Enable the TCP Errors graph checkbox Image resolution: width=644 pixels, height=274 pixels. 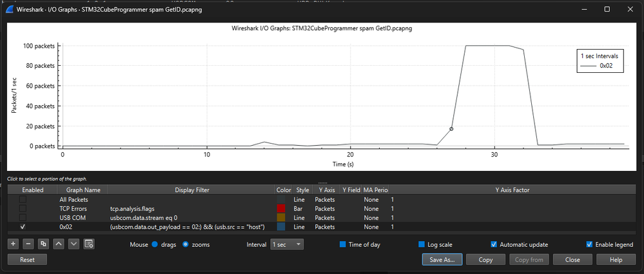[x=23, y=208]
